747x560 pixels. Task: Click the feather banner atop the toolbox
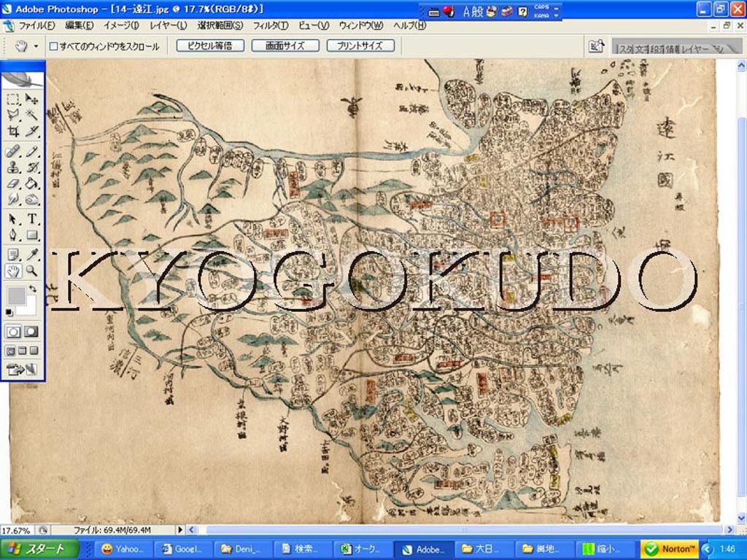tap(23, 79)
